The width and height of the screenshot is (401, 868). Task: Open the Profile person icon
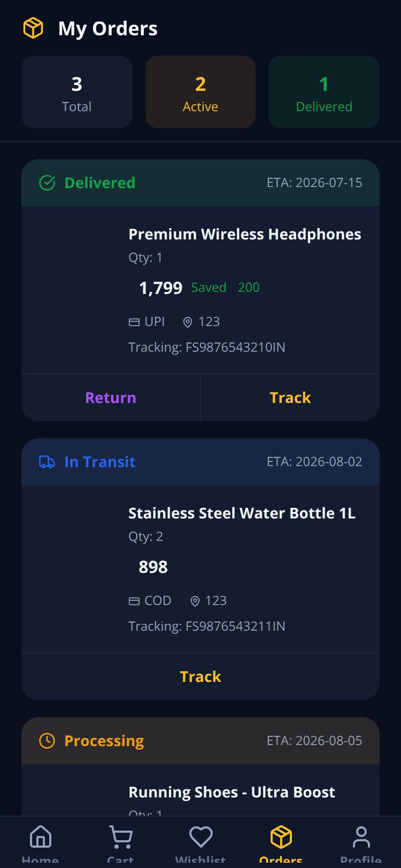(361, 836)
